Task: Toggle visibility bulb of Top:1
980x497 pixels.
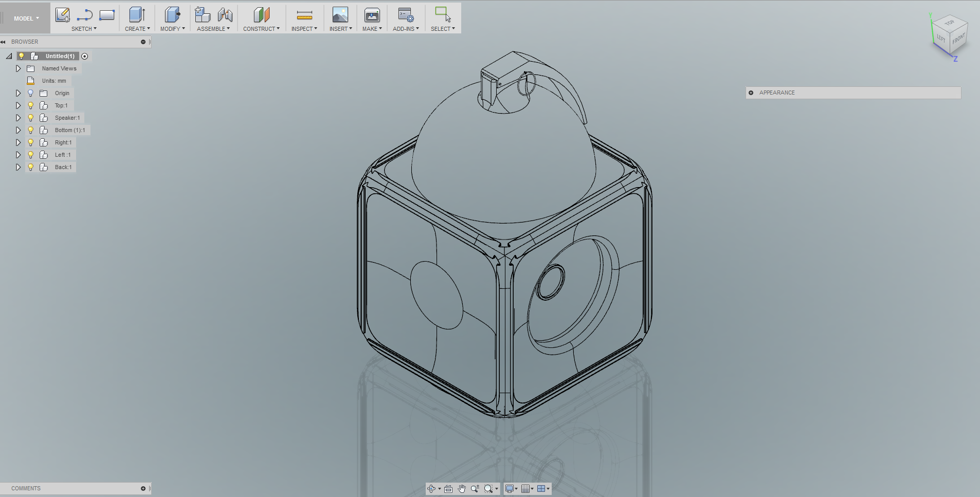Action: pos(30,105)
